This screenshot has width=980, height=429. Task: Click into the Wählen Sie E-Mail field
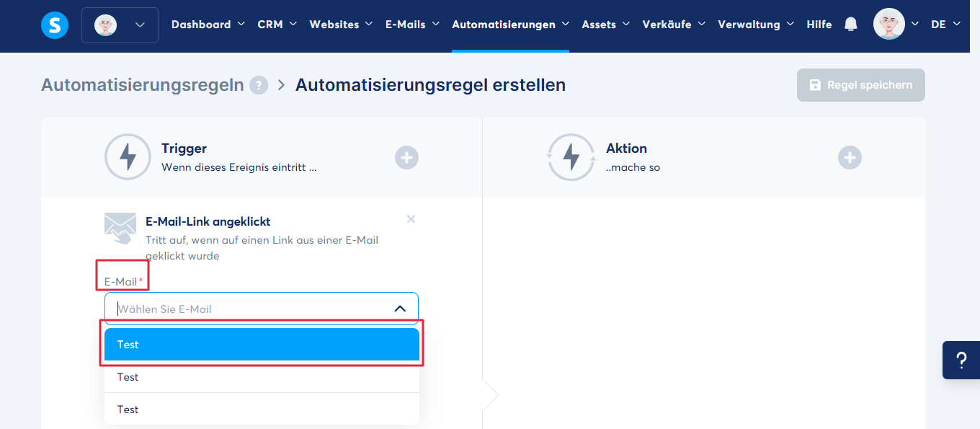click(261, 308)
